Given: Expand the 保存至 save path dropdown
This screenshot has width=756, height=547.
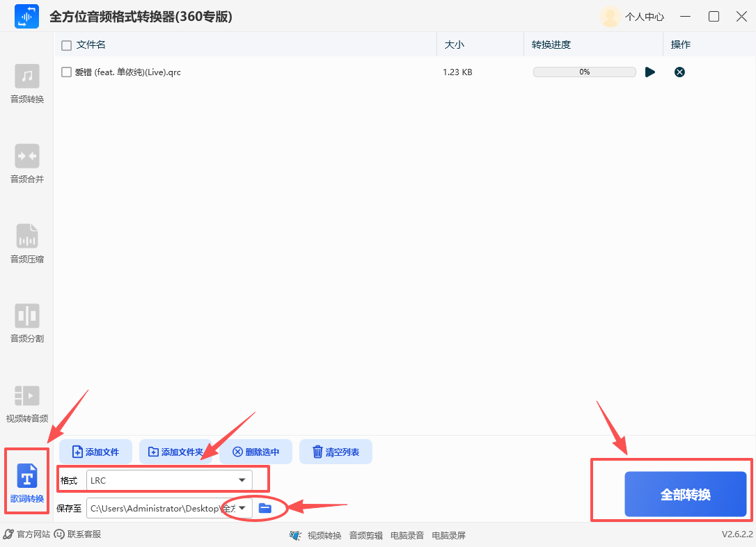Looking at the screenshot, I should pyautogui.click(x=244, y=508).
